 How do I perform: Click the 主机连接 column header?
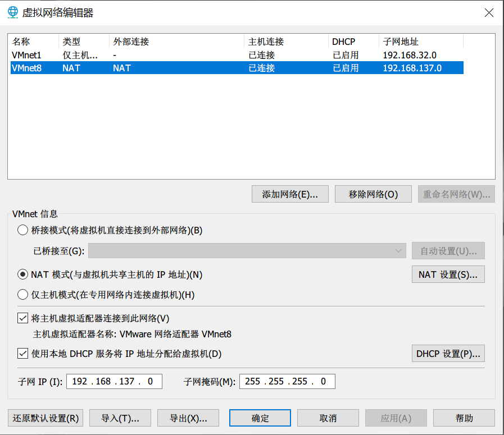pyautogui.click(x=286, y=42)
